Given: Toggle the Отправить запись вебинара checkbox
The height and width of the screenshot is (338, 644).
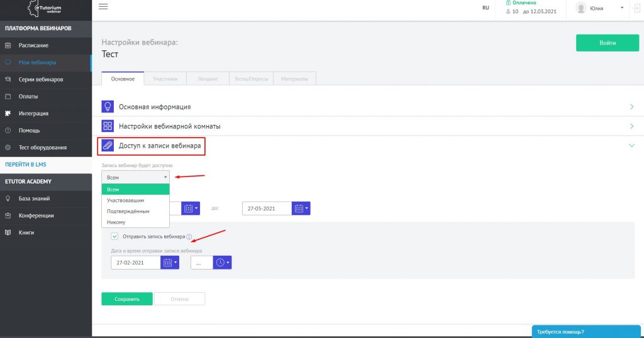Looking at the screenshot, I should pyautogui.click(x=114, y=237).
